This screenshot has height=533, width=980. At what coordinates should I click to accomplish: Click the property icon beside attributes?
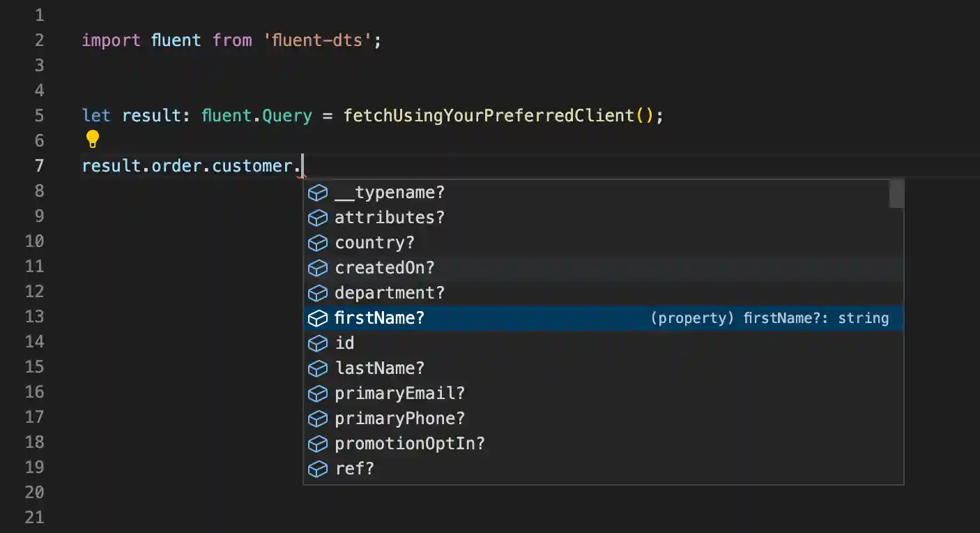[317, 218]
